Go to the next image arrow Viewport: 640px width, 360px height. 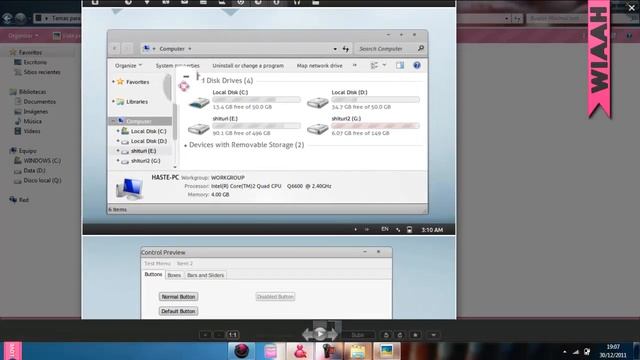333,335
